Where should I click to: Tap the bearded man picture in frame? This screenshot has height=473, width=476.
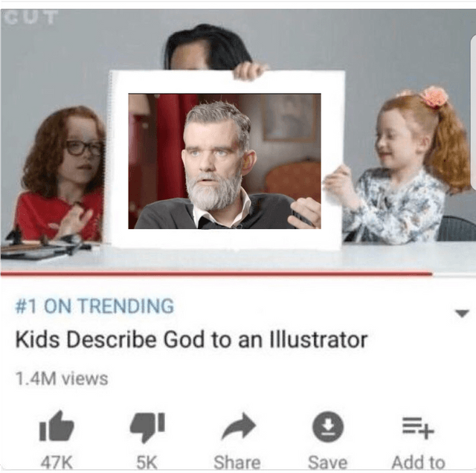pos(225,161)
